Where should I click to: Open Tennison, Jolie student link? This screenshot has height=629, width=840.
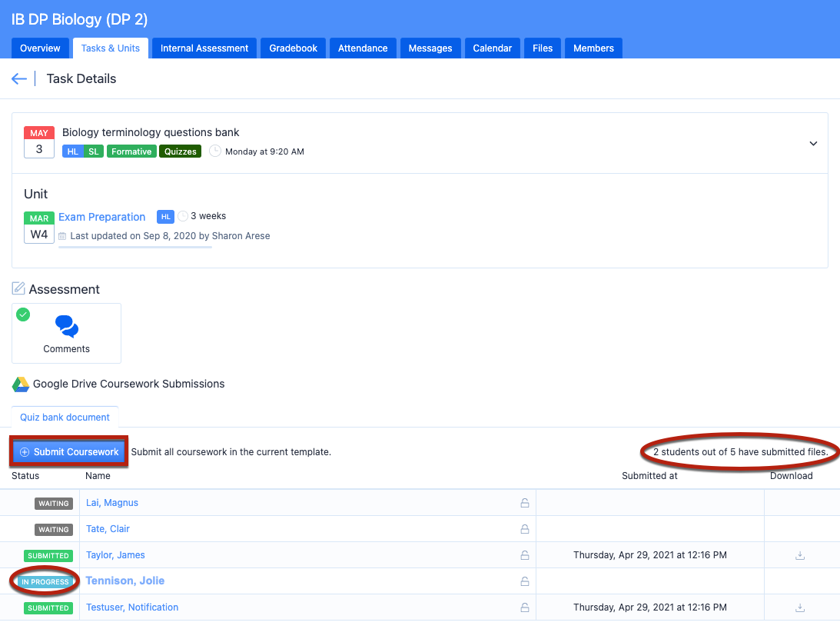coord(125,581)
